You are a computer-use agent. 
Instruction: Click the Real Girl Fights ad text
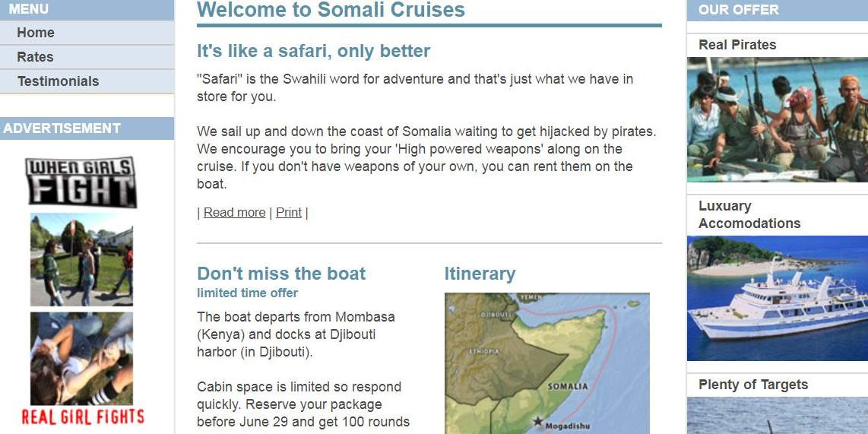[82, 417]
